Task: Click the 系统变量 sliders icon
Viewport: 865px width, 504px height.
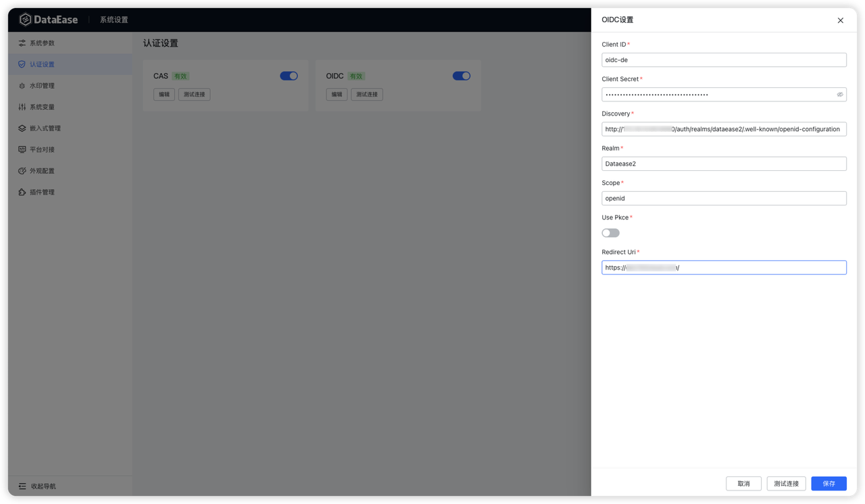Action: (x=22, y=107)
